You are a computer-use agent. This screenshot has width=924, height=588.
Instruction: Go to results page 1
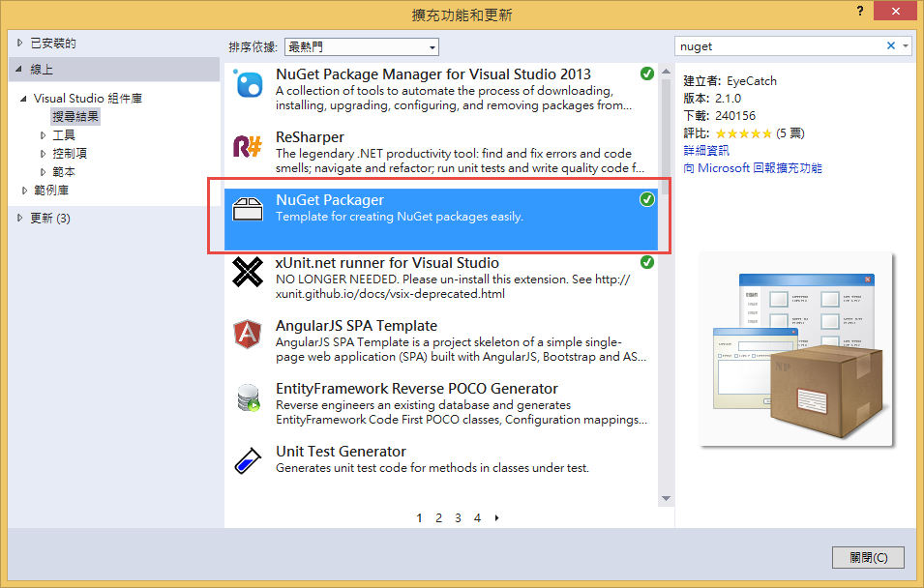[419, 518]
